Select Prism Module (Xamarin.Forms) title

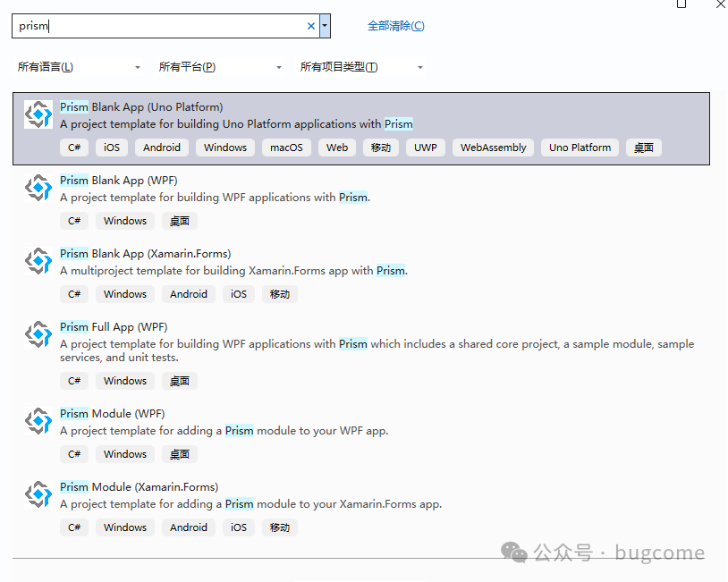pos(139,487)
